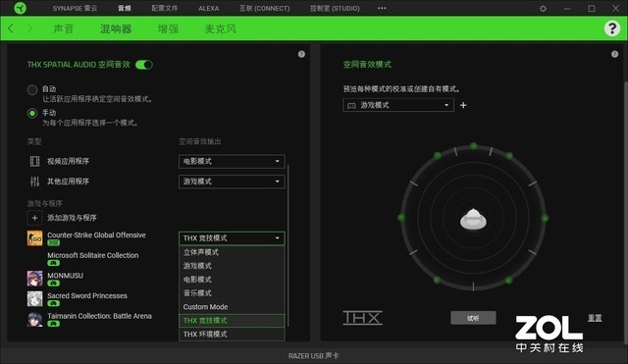This screenshot has width=628, height=364.
Task: Choose 电影模式 in the open list
Action: pos(232,280)
